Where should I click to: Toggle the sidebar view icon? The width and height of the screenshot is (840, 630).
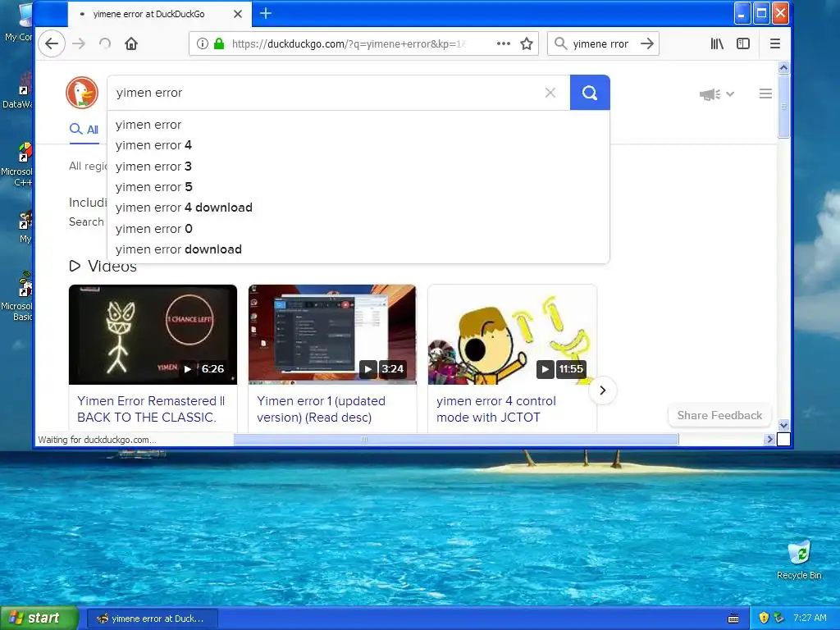(743, 44)
